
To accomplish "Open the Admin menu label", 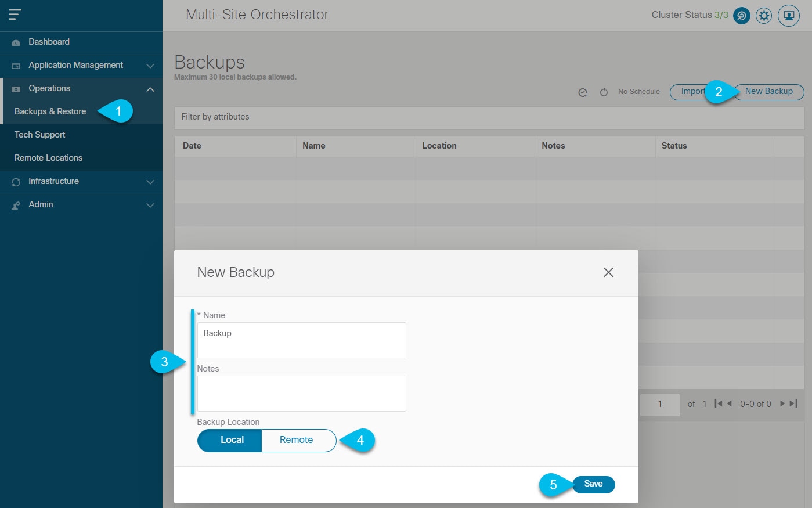I will [x=41, y=204].
